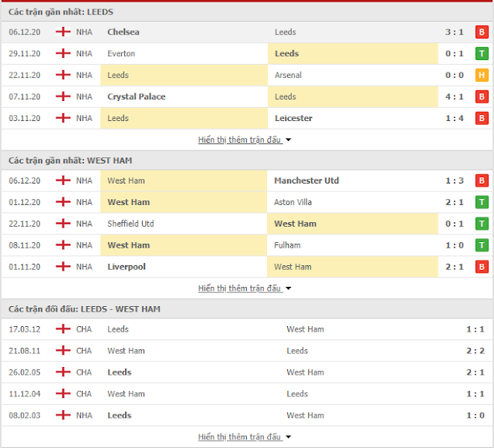The width and height of the screenshot is (494, 448).
Task: Select Leicester team name
Action: (293, 118)
